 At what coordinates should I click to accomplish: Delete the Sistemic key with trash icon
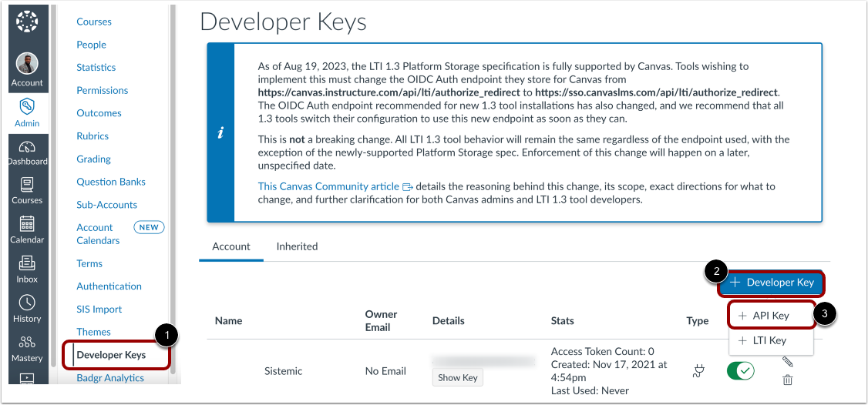click(x=787, y=380)
